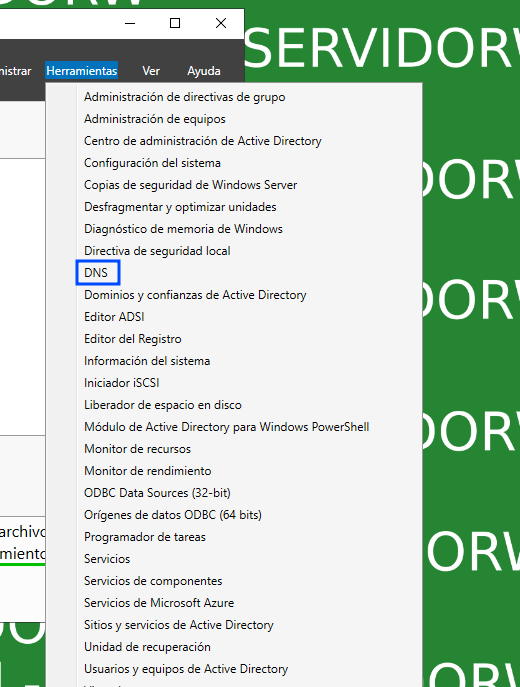This screenshot has width=520, height=687.
Task: Select Servicios de componentes
Action: coord(153,581)
